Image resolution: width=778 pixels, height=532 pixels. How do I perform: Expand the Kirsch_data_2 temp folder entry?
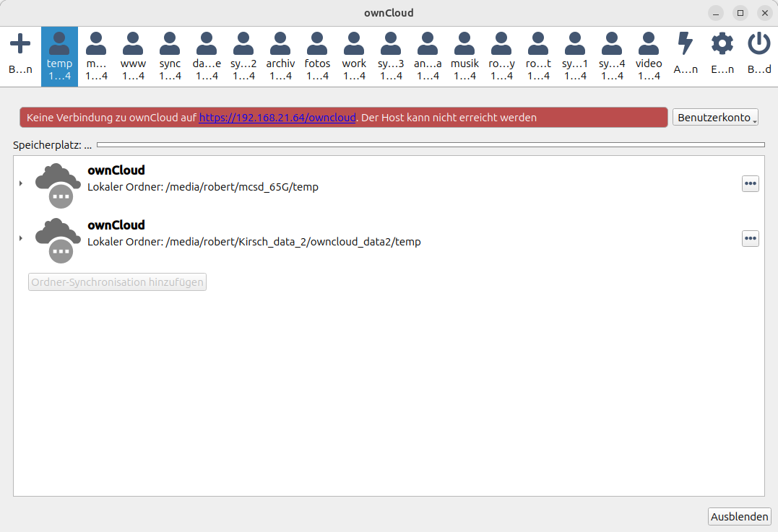(20, 238)
